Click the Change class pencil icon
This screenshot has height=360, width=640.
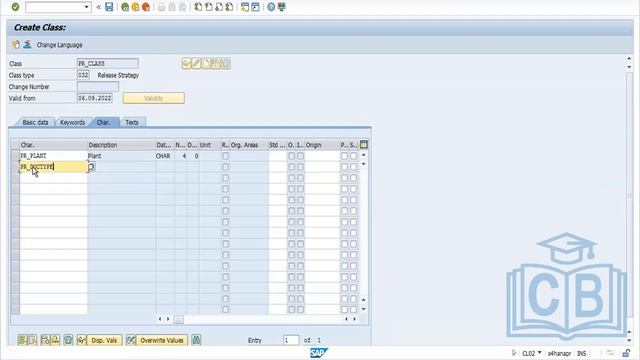click(196, 63)
